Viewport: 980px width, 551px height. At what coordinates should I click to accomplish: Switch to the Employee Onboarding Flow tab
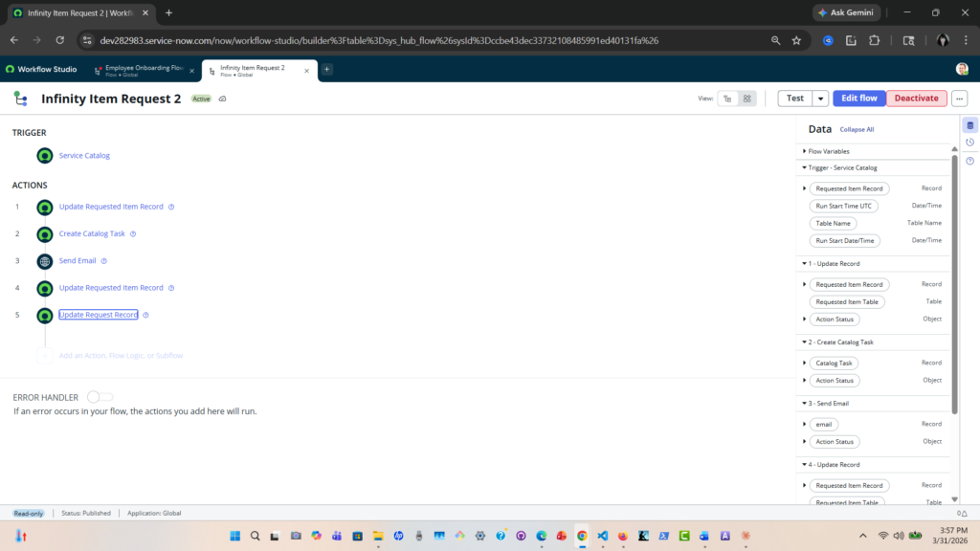(144, 70)
